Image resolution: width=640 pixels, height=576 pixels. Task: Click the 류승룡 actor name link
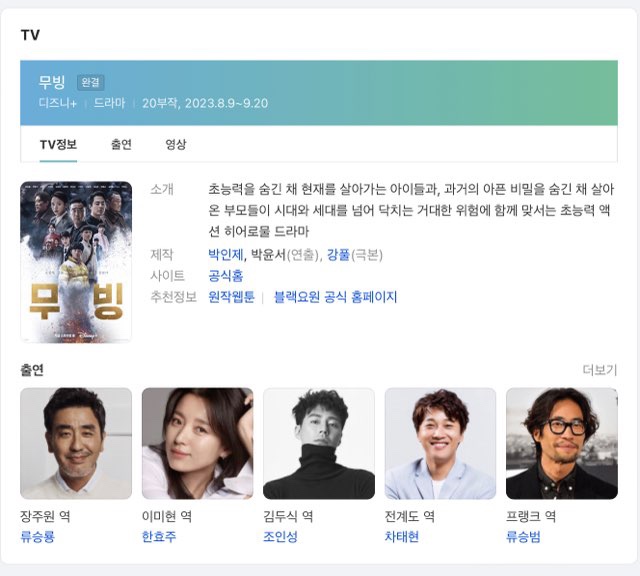(x=38, y=536)
